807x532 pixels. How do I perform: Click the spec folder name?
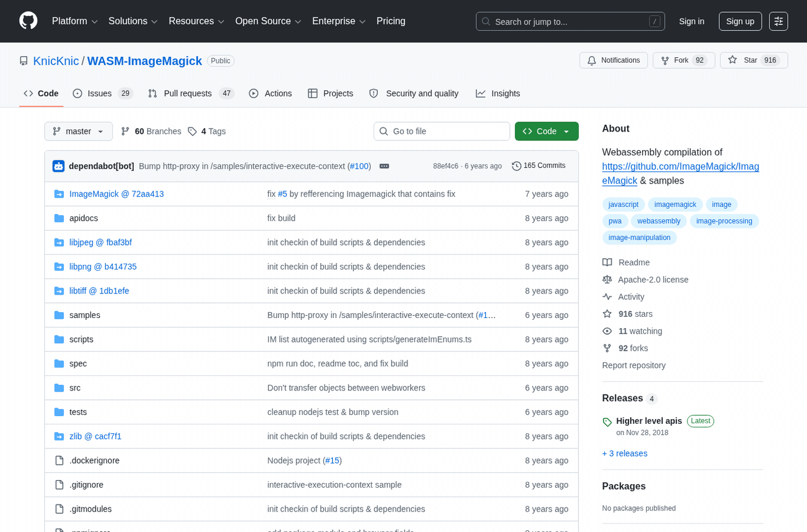coord(78,363)
